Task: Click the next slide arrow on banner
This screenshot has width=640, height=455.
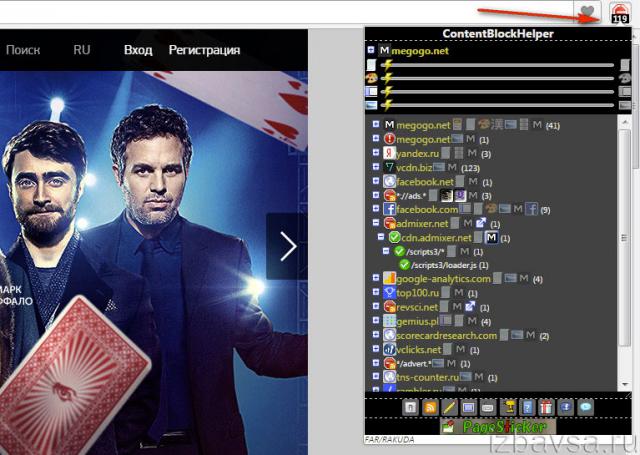Action: pos(288,246)
